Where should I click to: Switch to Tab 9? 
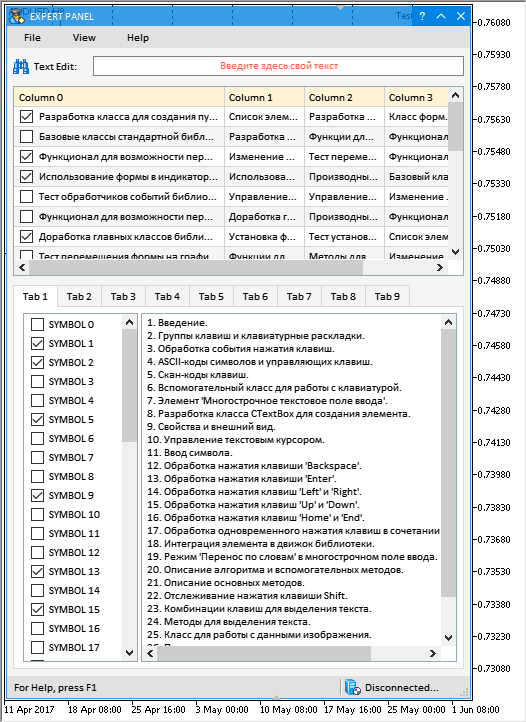387,297
